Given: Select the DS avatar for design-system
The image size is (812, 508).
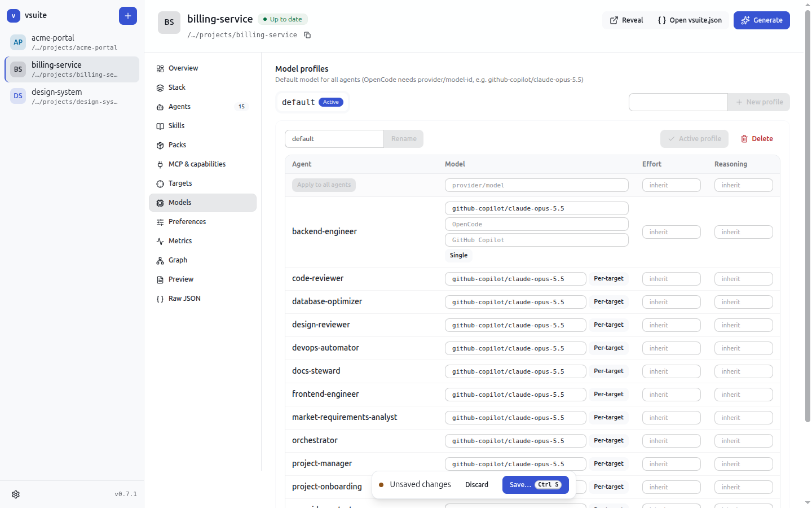Looking at the screenshot, I should click(18, 96).
